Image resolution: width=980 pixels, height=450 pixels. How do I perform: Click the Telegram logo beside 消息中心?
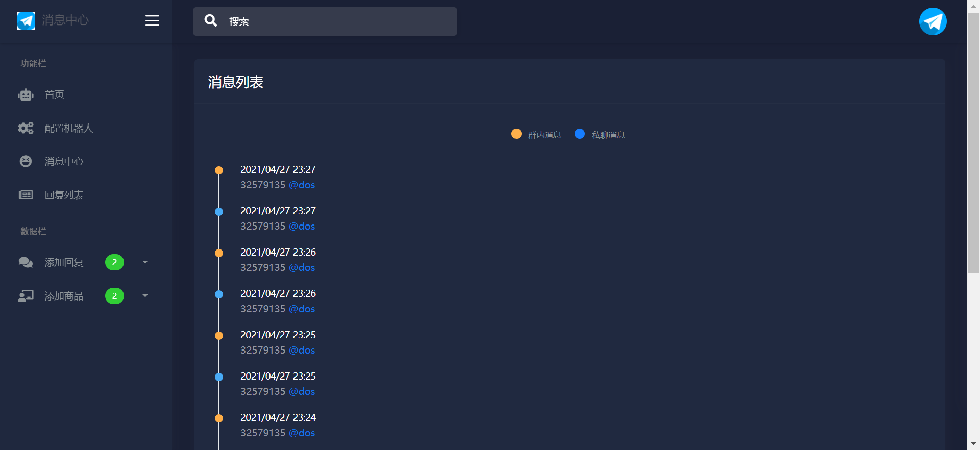[x=26, y=20]
